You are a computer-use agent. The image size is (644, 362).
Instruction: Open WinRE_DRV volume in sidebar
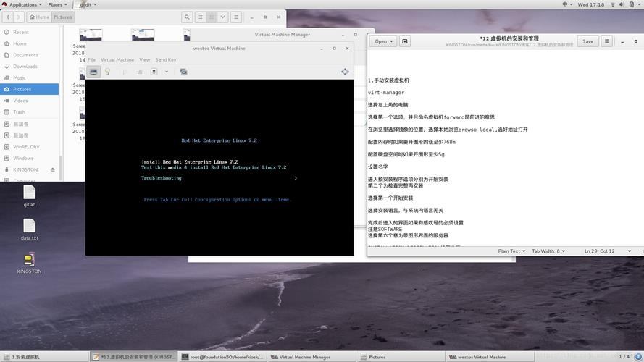click(30, 146)
